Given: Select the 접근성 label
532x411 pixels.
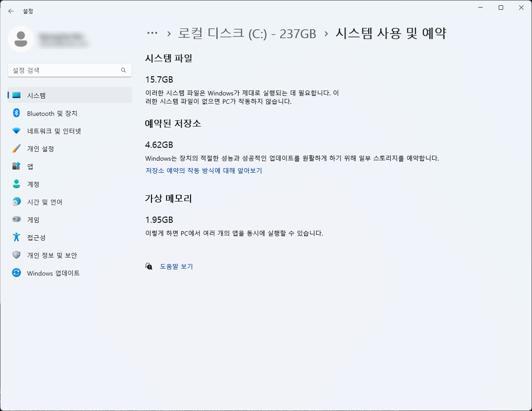Looking at the screenshot, I should 36,237.
